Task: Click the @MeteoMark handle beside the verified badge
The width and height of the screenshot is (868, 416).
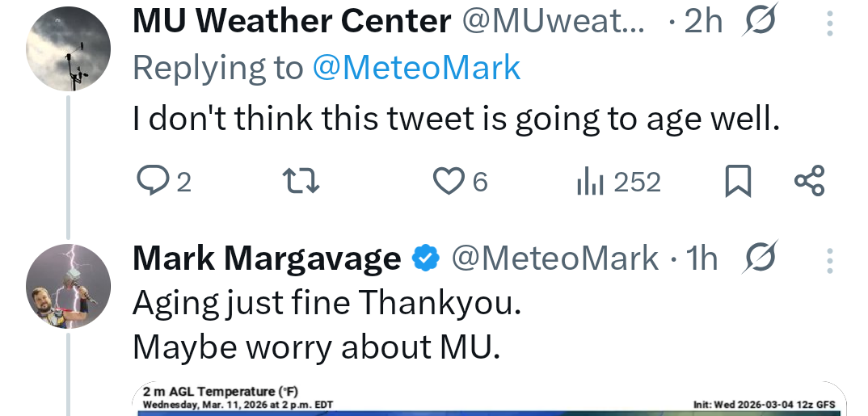Action: tap(554, 258)
